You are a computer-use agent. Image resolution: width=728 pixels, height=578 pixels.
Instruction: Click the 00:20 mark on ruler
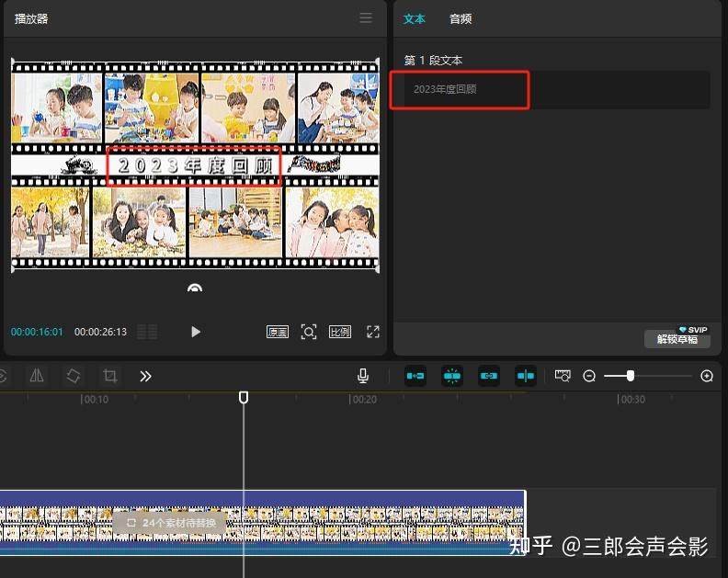click(x=363, y=399)
